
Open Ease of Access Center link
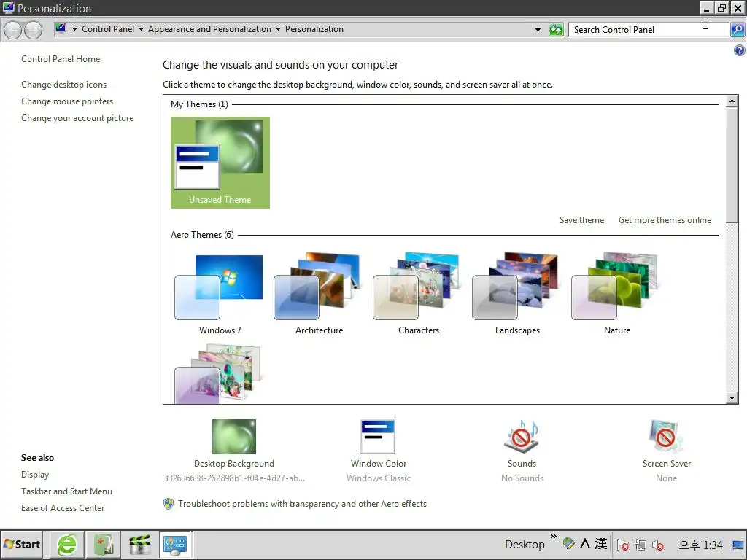[x=63, y=508]
